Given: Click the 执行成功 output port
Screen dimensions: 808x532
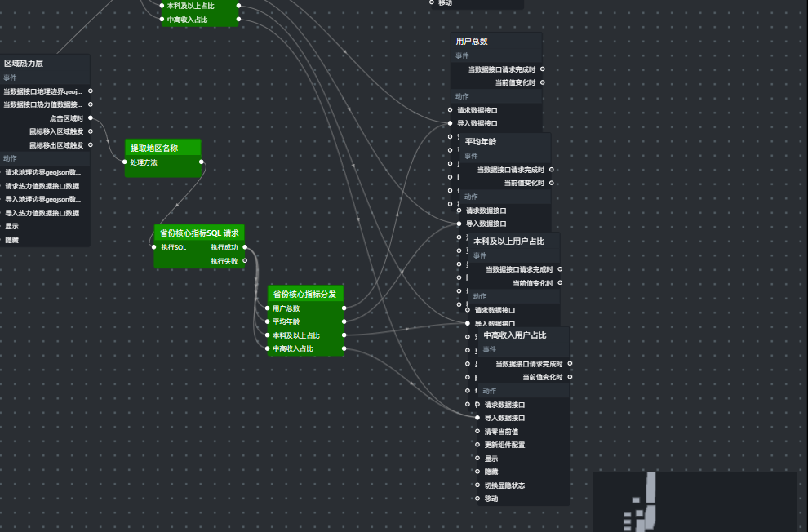Looking at the screenshot, I should click(245, 247).
